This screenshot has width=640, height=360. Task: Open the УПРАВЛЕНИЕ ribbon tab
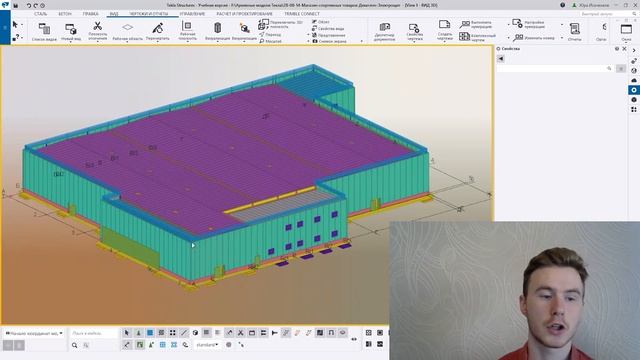click(x=192, y=14)
